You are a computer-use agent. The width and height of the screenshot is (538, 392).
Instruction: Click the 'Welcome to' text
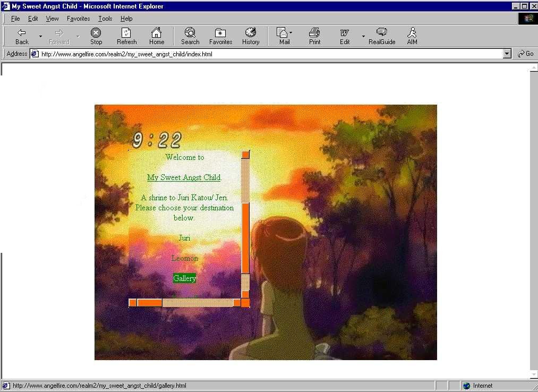coord(185,157)
